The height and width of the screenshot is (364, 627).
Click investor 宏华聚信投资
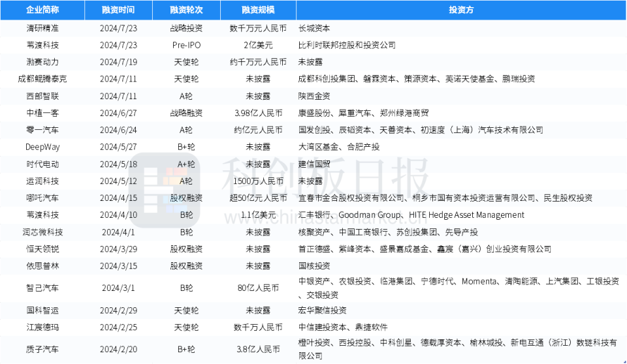click(x=322, y=311)
